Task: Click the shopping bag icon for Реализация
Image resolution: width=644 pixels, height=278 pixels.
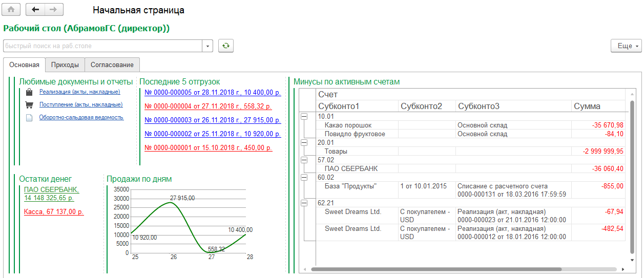Action: (29, 92)
